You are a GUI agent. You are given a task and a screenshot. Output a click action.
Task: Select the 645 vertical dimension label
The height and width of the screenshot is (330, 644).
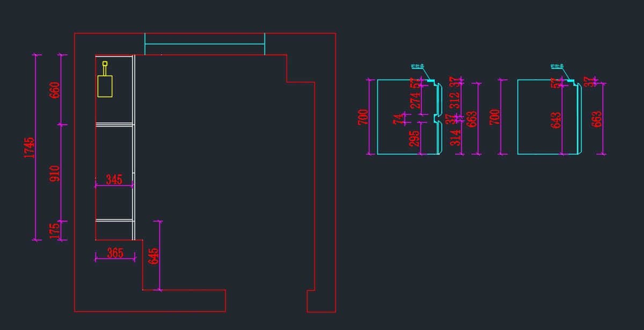(x=153, y=256)
